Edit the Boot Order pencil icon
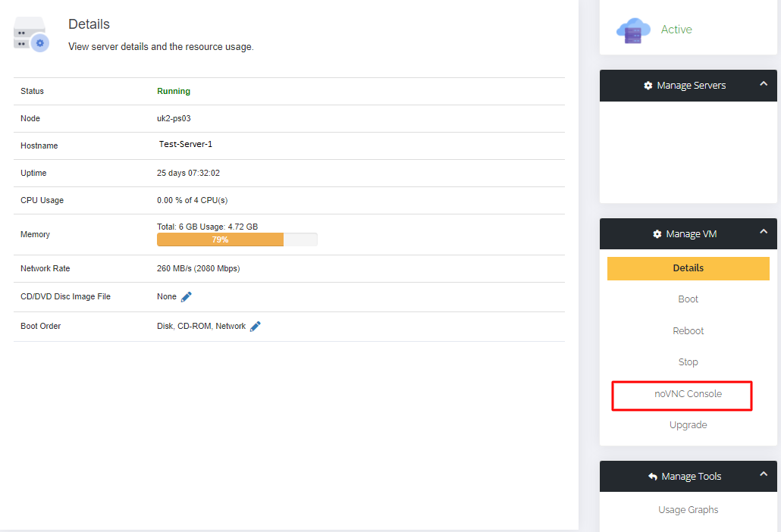 (255, 327)
